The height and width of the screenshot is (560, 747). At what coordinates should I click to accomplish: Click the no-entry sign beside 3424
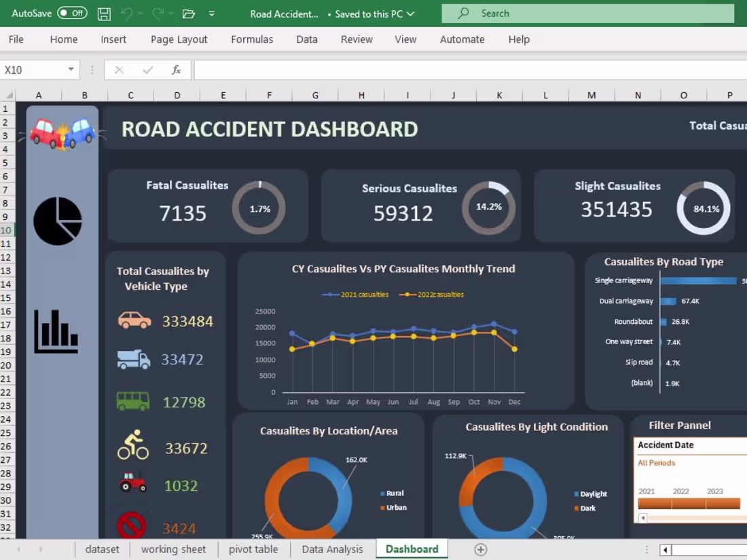click(132, 523)
